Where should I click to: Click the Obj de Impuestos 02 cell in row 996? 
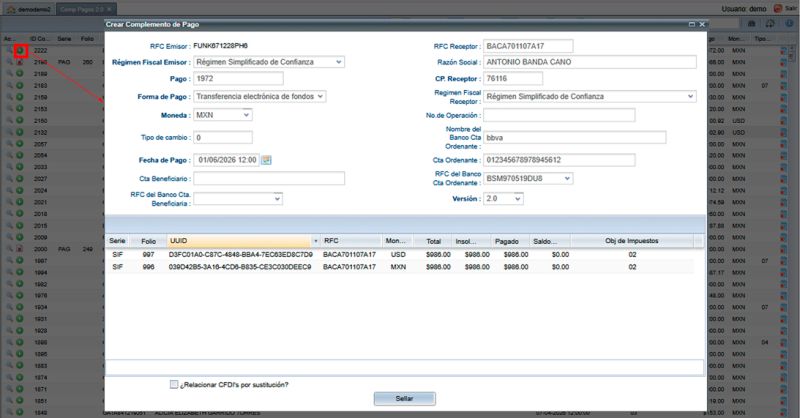point(632,267)
